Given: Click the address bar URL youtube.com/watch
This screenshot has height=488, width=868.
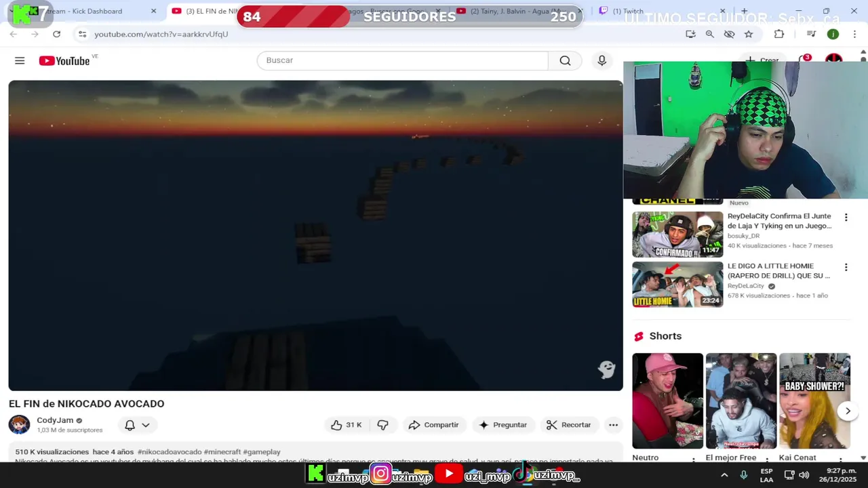Looking at the screenshot, I should (x=161, y=34).
